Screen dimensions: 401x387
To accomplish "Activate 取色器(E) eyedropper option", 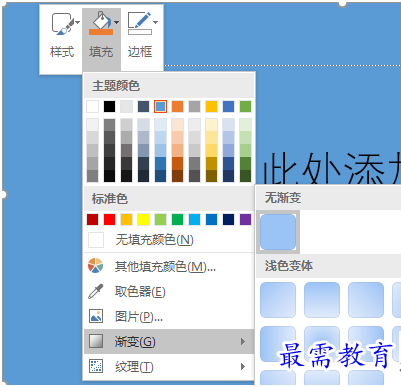I will [169, 291].
